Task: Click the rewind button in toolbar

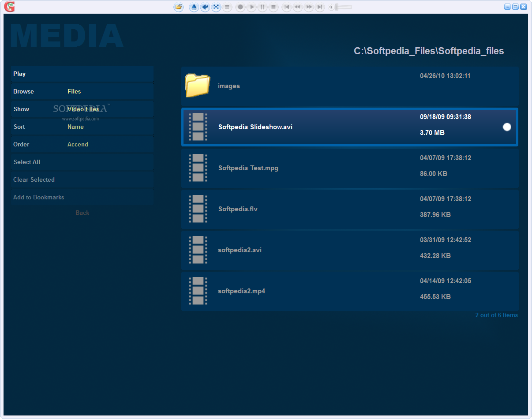Action: pyautogui.click(x=298, y=7)
